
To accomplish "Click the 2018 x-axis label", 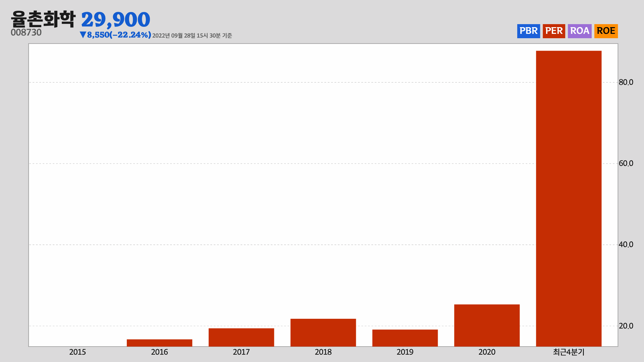I will pyautogui.click(x=323, y=352).
